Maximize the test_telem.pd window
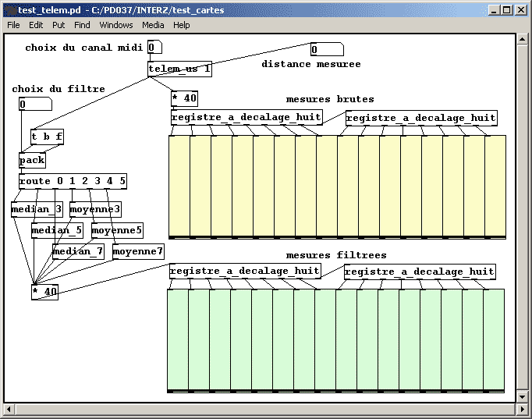 (507, 9)
